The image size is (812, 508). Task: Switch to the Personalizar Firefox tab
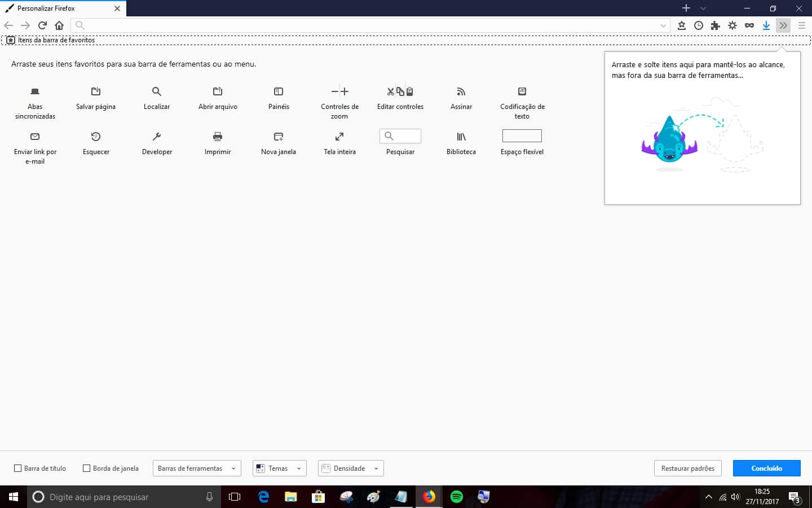(x=63, y=8)
